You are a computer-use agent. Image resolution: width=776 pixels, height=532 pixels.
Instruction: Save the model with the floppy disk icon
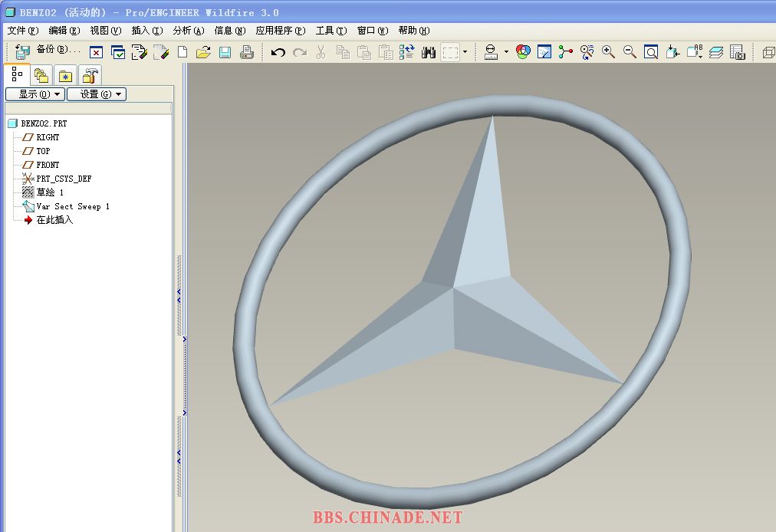coord(225,52)
